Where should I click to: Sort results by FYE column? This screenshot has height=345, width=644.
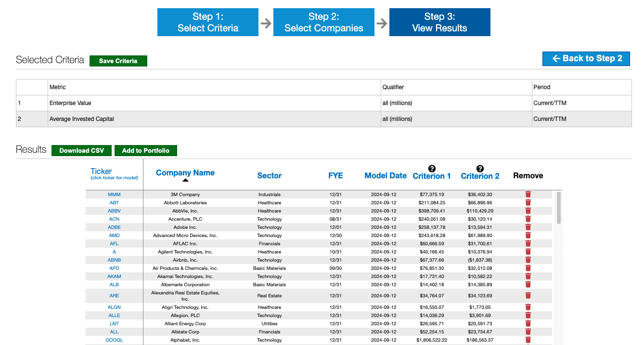[335, 175]
